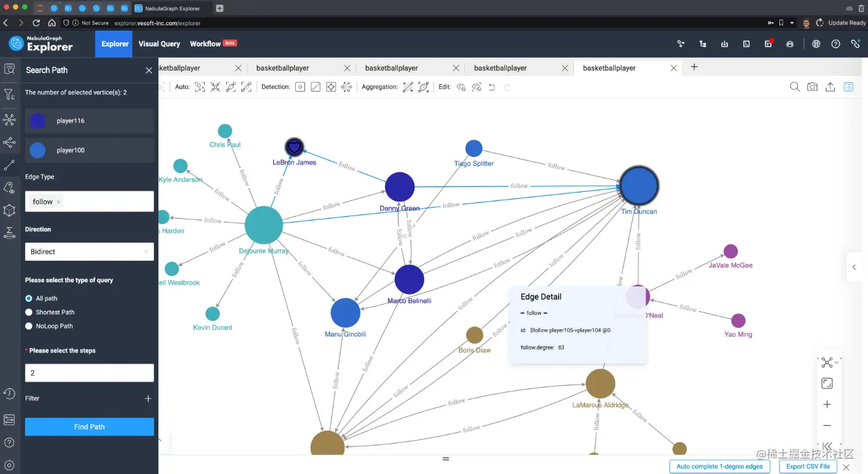
Task: Open the header help question mark icon
Action: 836,44
